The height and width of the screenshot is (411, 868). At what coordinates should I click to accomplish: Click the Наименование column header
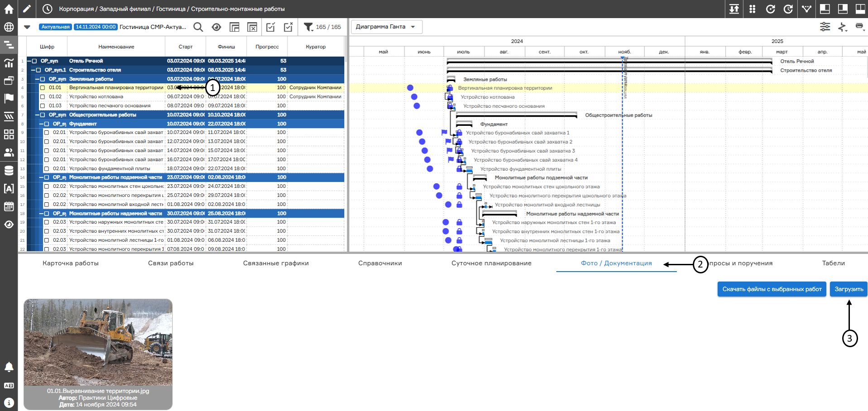pos(116,47)
